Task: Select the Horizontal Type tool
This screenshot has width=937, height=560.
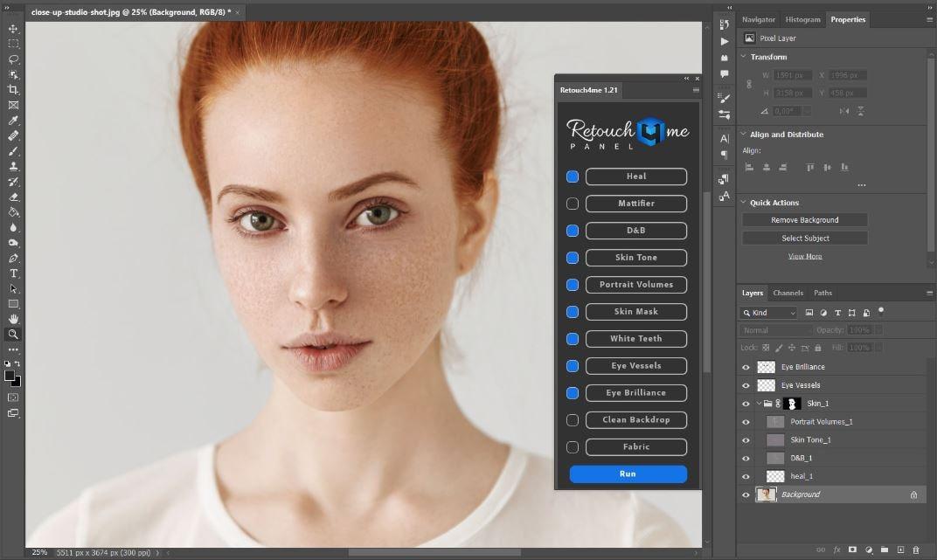Action: [13, 273]
